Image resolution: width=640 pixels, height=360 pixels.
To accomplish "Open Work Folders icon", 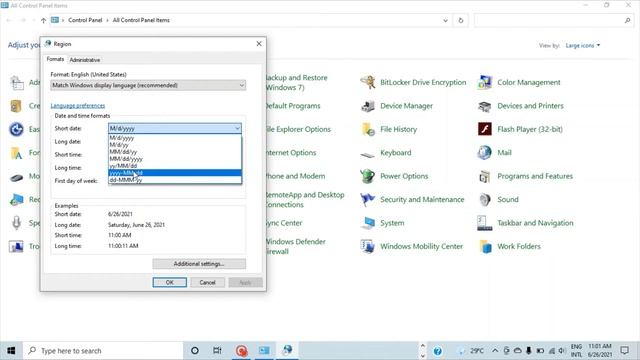I will point(485,247).
